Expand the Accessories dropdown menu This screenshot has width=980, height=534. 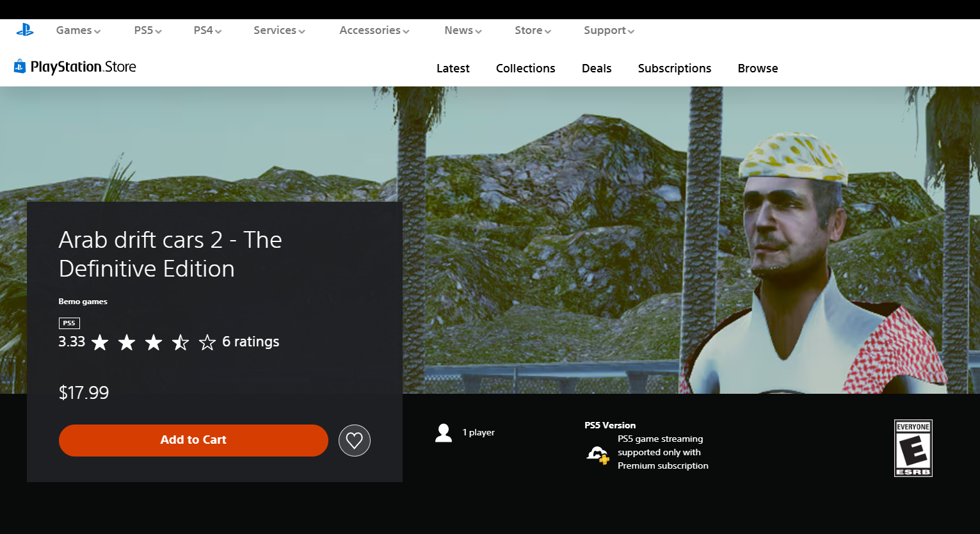point(374,30)
